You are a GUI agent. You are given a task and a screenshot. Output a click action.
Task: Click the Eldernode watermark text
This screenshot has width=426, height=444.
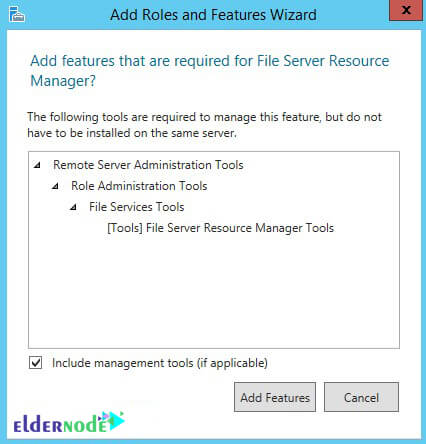[60, 425]
